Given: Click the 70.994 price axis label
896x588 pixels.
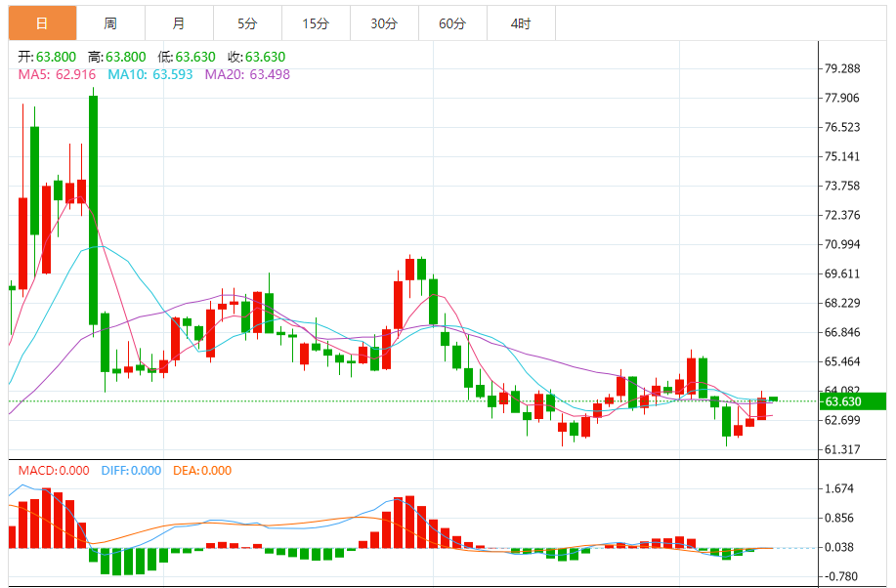Looking at the screenshot, I should pyautogui.click(x=842, y=244).
